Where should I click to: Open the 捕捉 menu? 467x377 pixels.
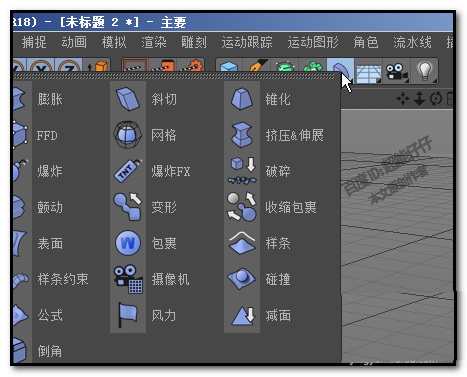click(34, 42)
